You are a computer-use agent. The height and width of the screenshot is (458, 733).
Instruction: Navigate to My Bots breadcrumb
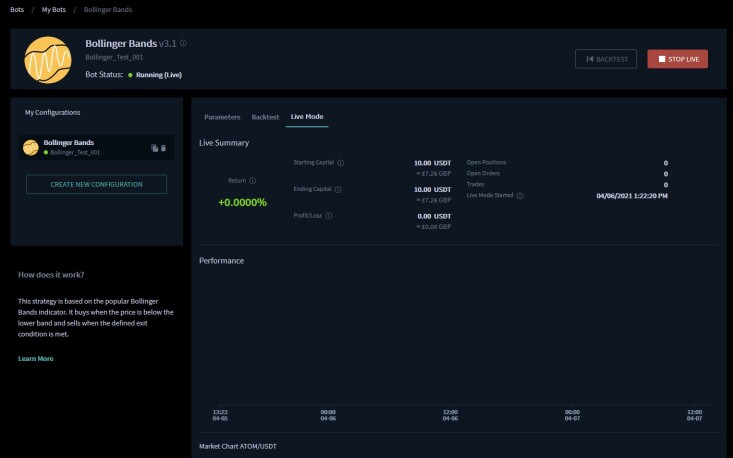click(54, 9)
